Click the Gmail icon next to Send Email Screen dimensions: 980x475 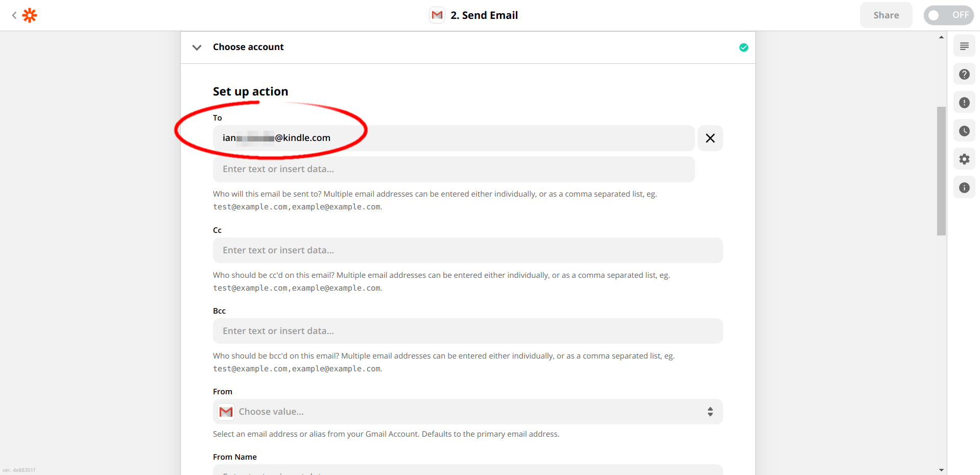[x=437, y=15]
